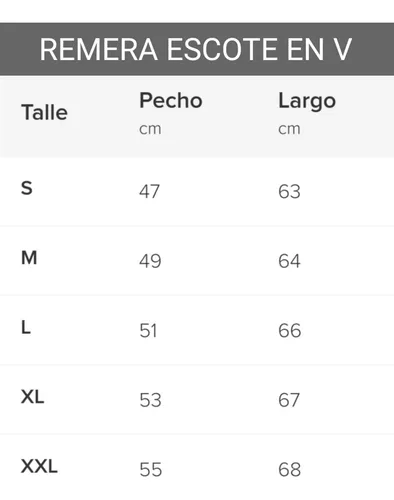Click the Pecho value 47

tap(149, 191)
